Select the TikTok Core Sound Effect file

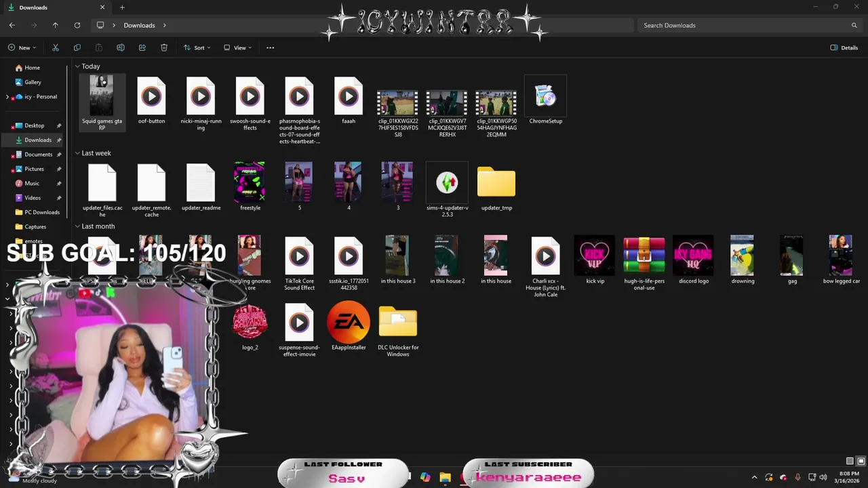point(299,263)
